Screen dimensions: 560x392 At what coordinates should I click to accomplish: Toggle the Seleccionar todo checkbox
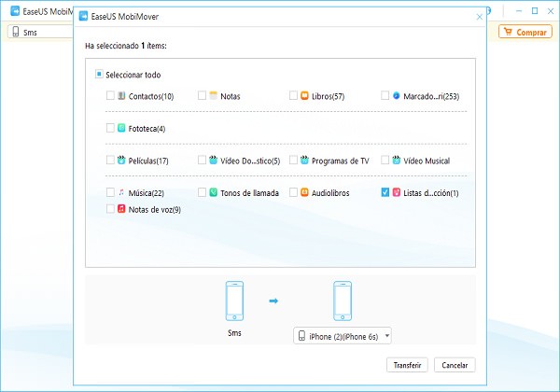99,74
